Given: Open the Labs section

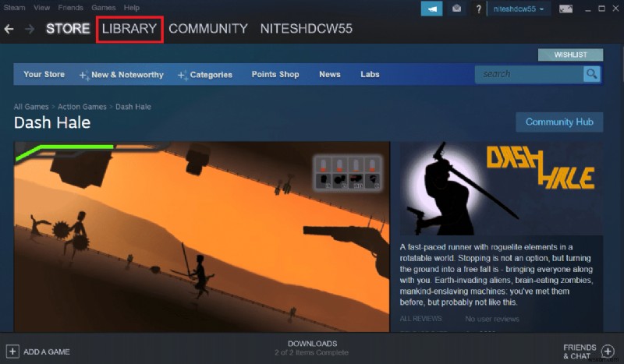Looking at the screenshot, I should point(370,74).
